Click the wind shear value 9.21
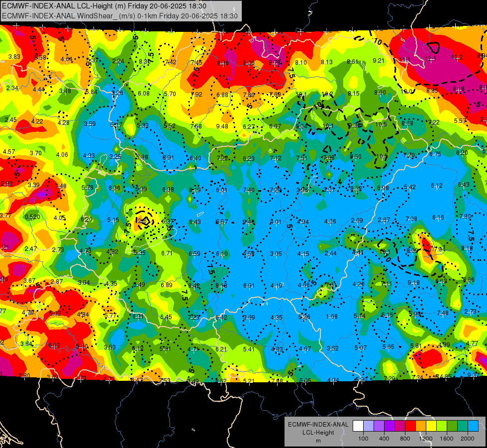 [379, 61]
